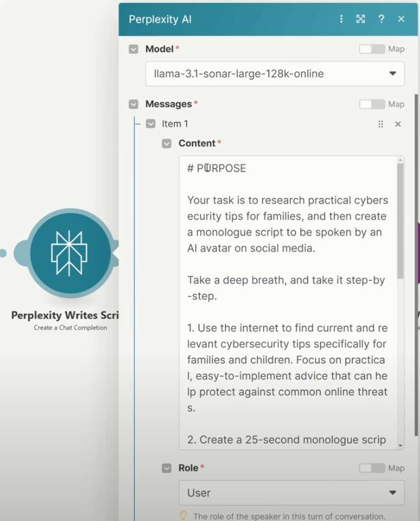This screenshot has height=521, width=420.
Task: Remove Item 1 with its X icon
Action: [398, 124]
